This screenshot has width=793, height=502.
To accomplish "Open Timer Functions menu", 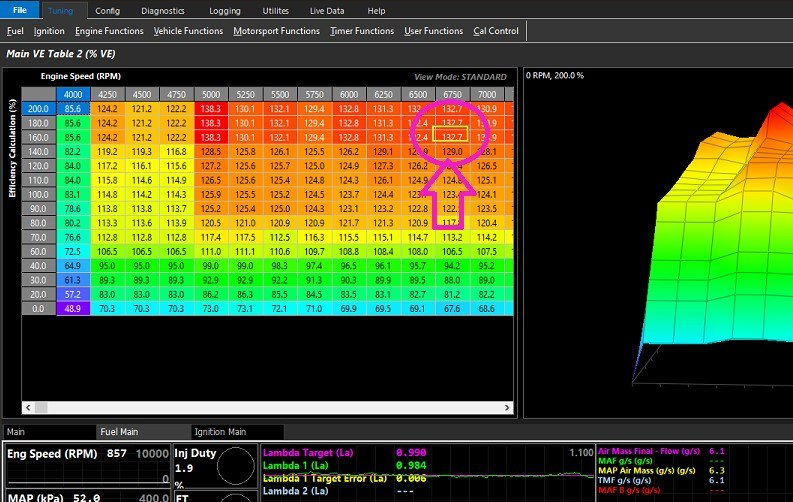I will tap(362, 31).
